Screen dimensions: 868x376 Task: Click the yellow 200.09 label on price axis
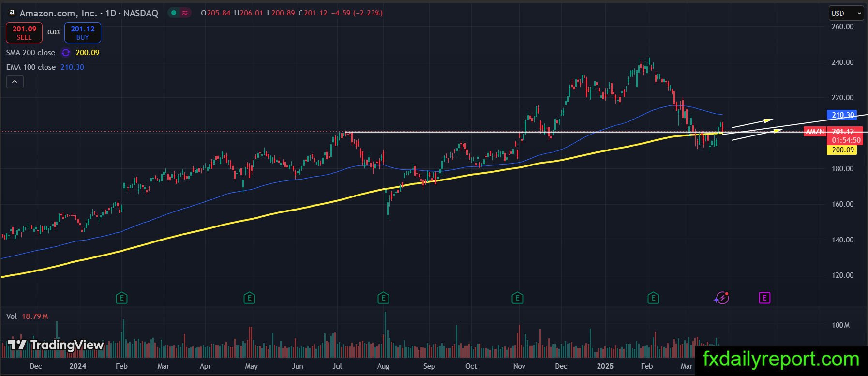click(843, 150)
